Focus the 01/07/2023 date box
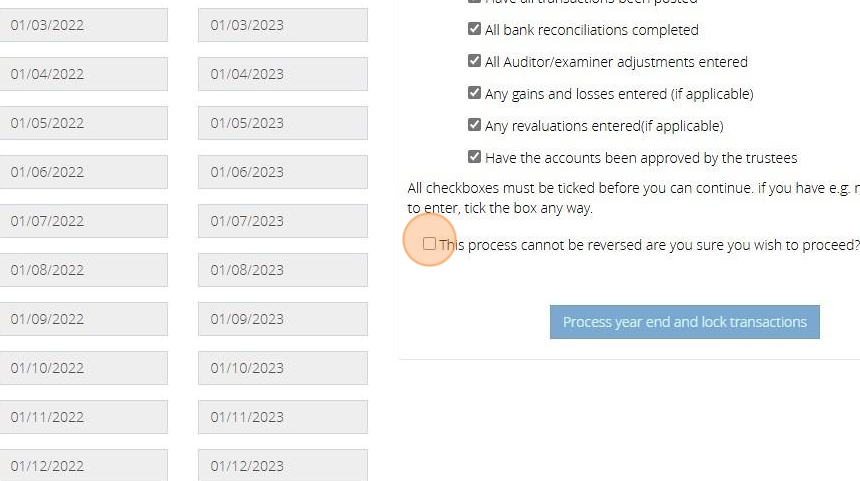 pos(283,220)
